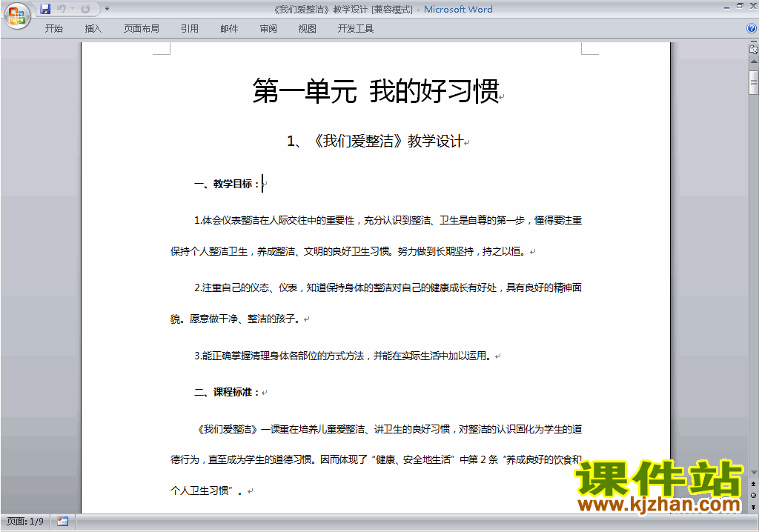The height and width of the screenshot is (532, 759).
Task: Open the round Office button menu
Action: [x=17, y=16]
